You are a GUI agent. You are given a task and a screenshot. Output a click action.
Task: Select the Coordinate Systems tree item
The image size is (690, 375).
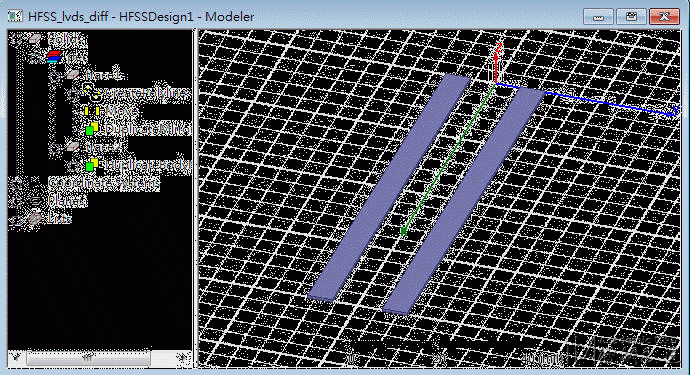click(103, 183)
